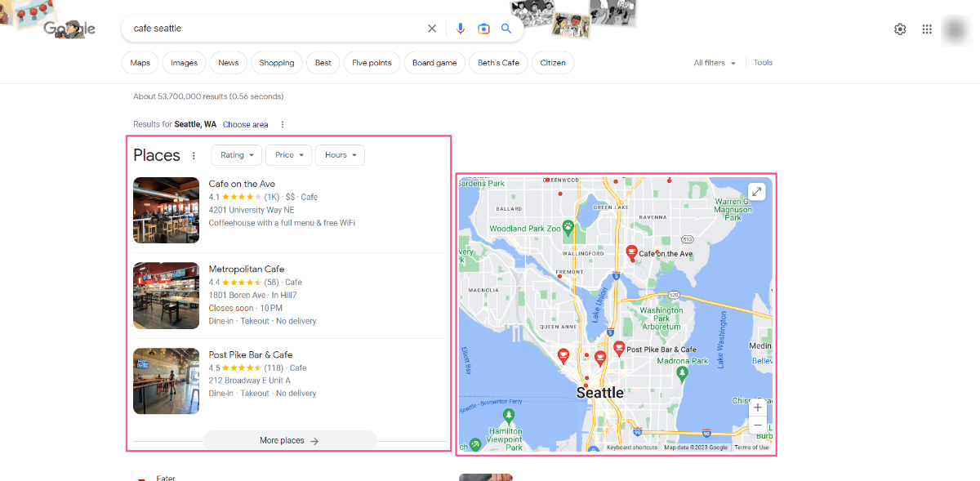The width and height of the screenshot is (980, 481).
Task: Select the Citizen filter chip
Action: 553,63
